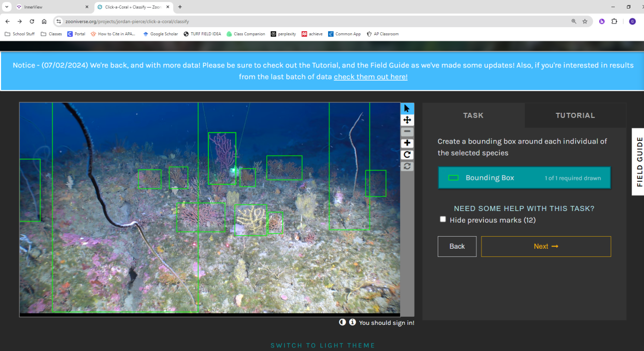
Task: Click the Next button
Action: [546, 246]
